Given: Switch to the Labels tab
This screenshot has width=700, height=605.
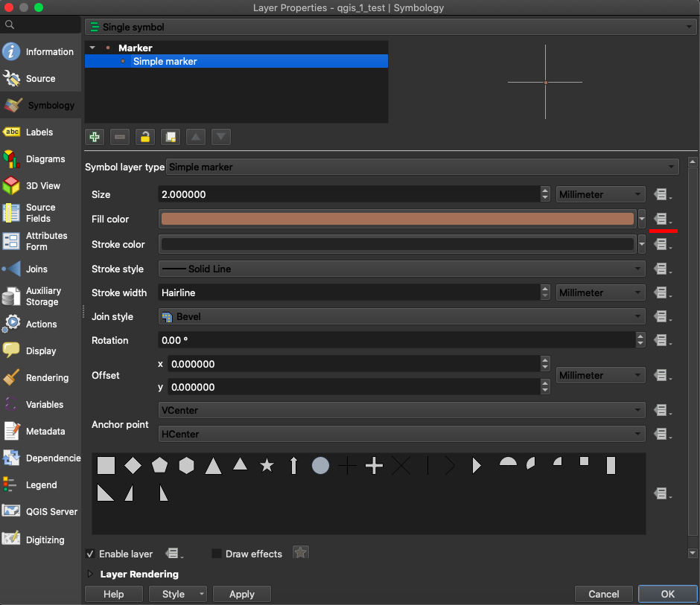Looking at the screenshot, I should (39, 132).
